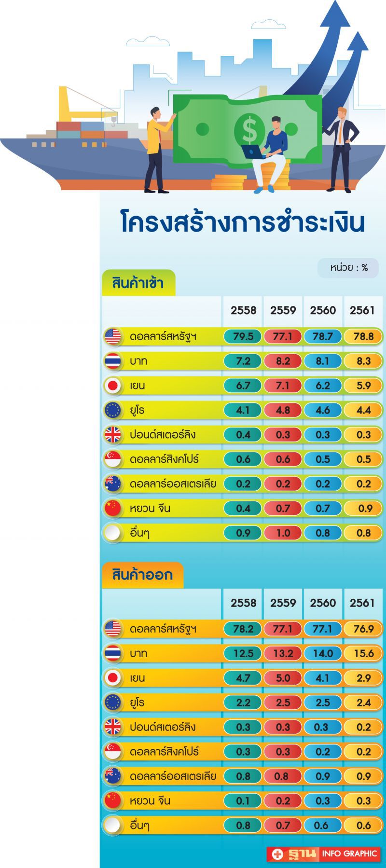Click the Japan flag beside เยน in สินค้าออก
The width and height of the screenshot is (386, 868).
113,678
